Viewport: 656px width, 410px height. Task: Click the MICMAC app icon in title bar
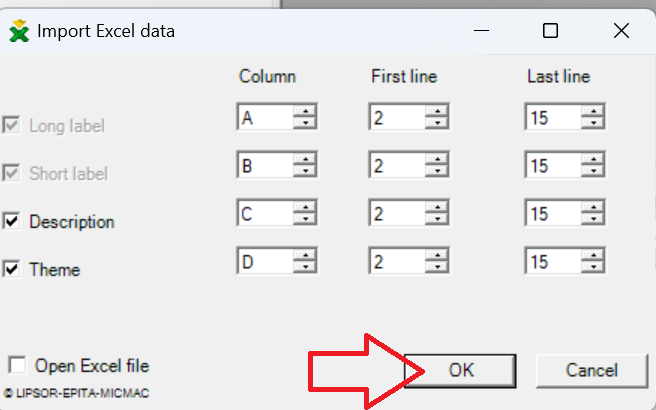pos(19,31)
